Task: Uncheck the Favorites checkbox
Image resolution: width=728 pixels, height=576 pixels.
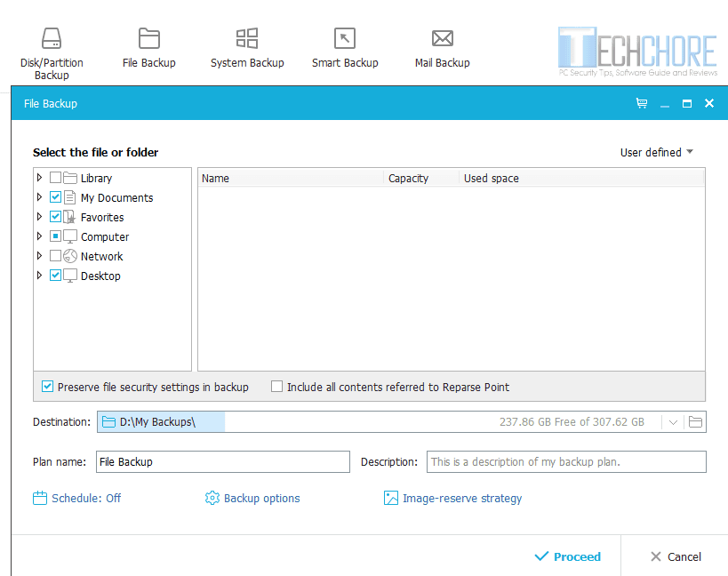Action: pyautogui.click(x=55, y=217)
